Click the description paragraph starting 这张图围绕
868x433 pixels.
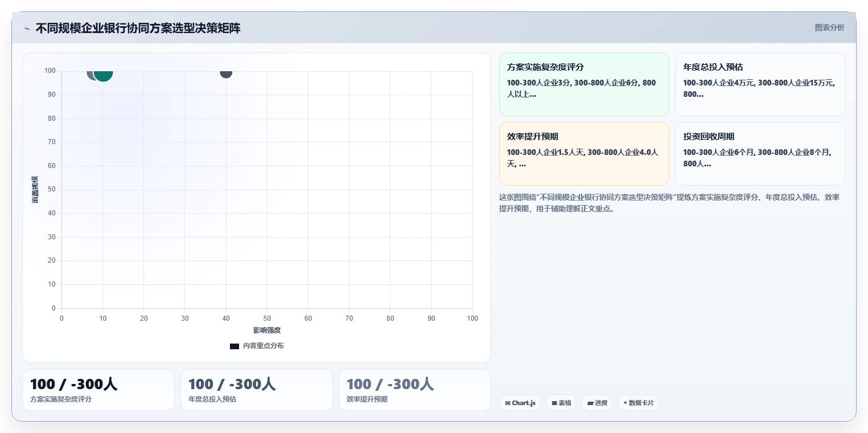click(669, 203)
